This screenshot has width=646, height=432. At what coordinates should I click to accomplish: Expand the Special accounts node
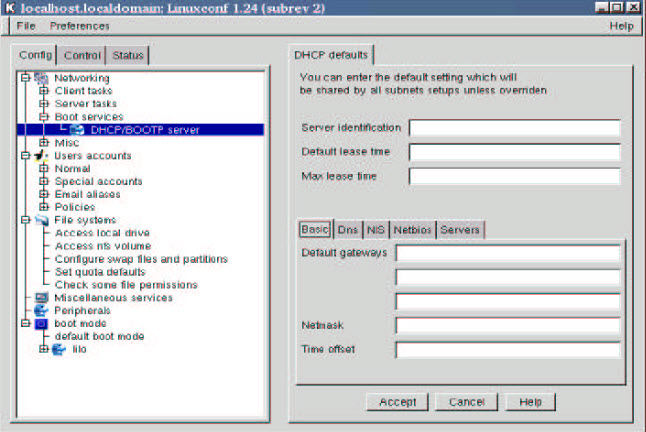pos(44,181)
